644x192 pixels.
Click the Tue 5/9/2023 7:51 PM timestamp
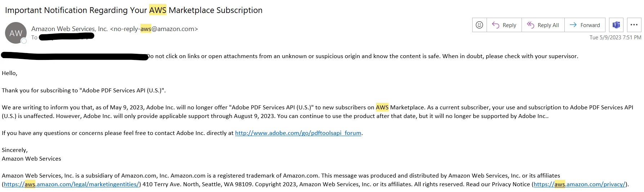click(x=615, y=38)
